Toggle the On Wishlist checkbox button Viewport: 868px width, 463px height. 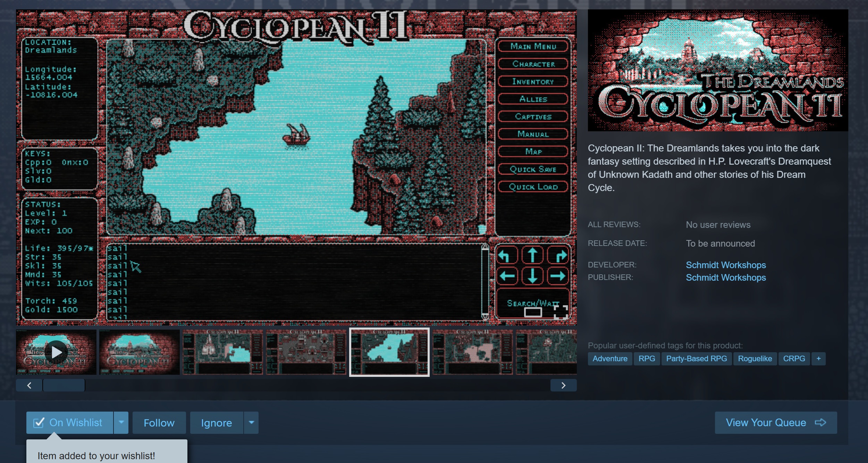coord(70,422)
